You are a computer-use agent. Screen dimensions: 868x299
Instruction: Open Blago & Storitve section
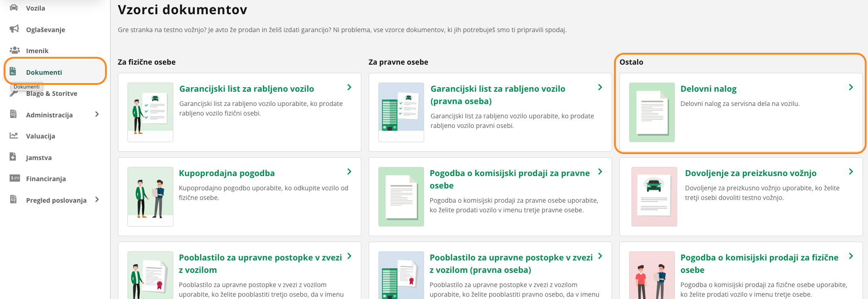coord(51,94)
